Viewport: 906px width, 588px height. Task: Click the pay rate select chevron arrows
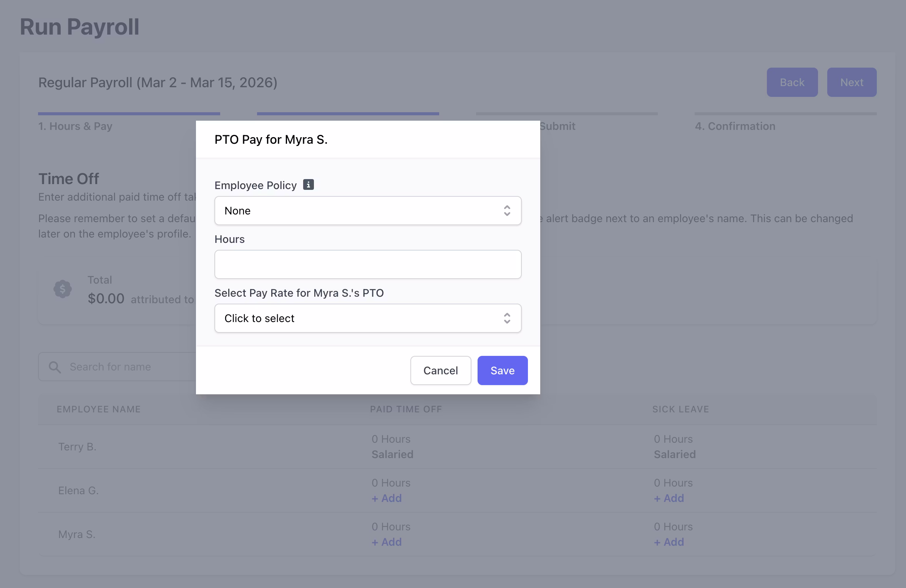(x=507, y=318)
